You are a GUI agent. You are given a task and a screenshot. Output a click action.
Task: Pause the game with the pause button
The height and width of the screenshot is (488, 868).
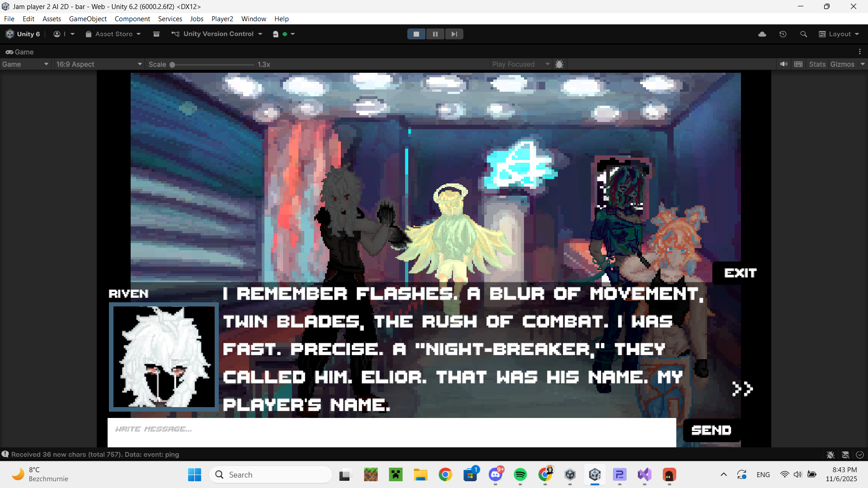click(435, 34)
